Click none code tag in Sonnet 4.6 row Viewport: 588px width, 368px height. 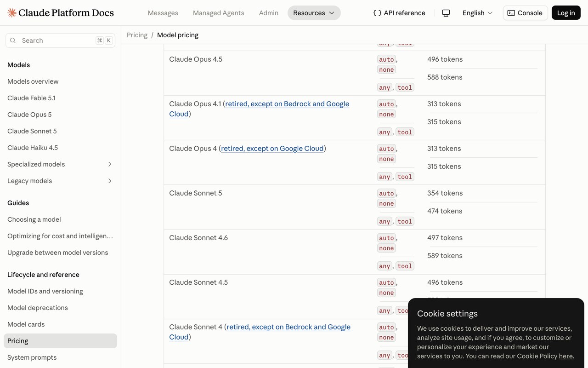click(386, 248)
